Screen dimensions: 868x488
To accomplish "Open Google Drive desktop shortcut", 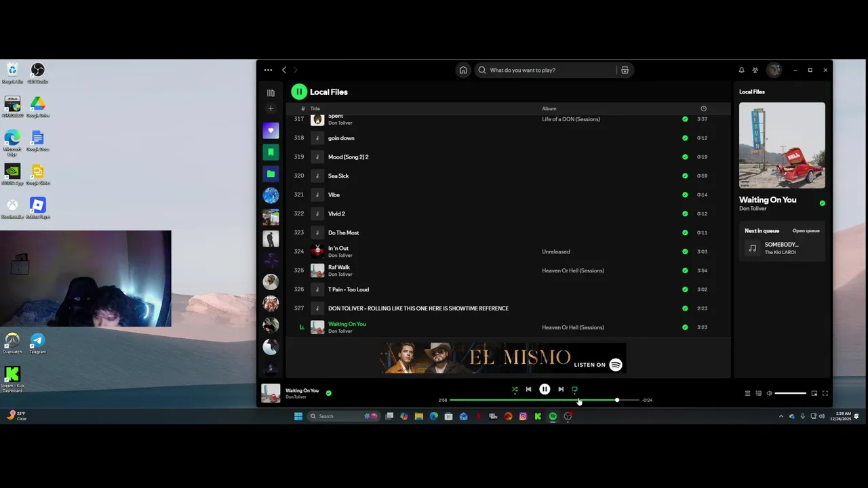I will click(38, 107).
